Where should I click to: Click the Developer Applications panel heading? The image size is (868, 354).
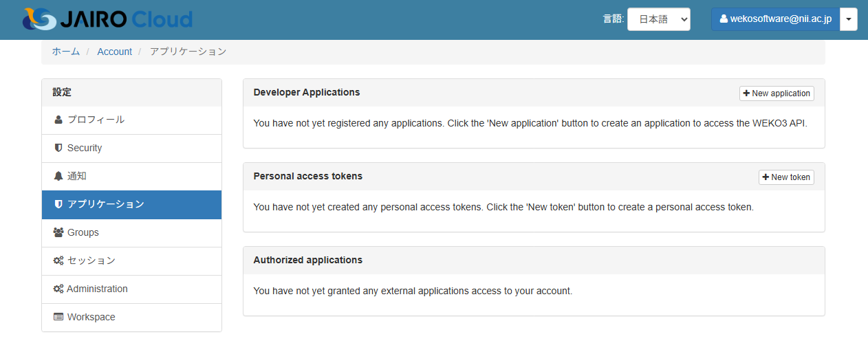tap(307, 92)
